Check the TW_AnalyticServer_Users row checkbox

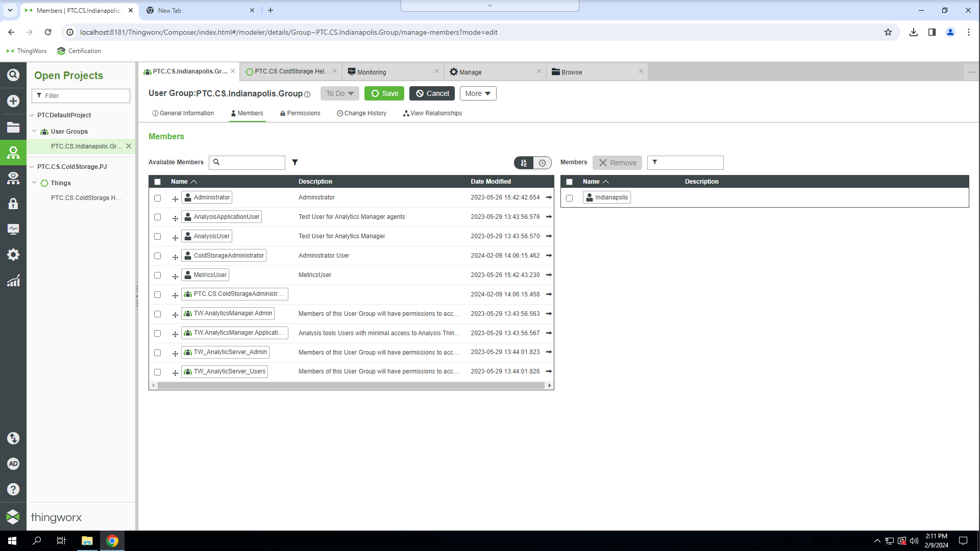157,372
